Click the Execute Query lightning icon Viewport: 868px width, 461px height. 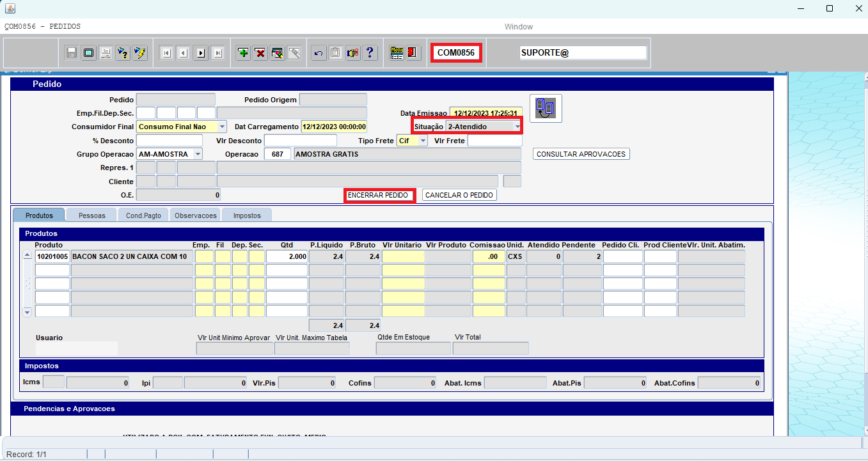click(139, 53)
